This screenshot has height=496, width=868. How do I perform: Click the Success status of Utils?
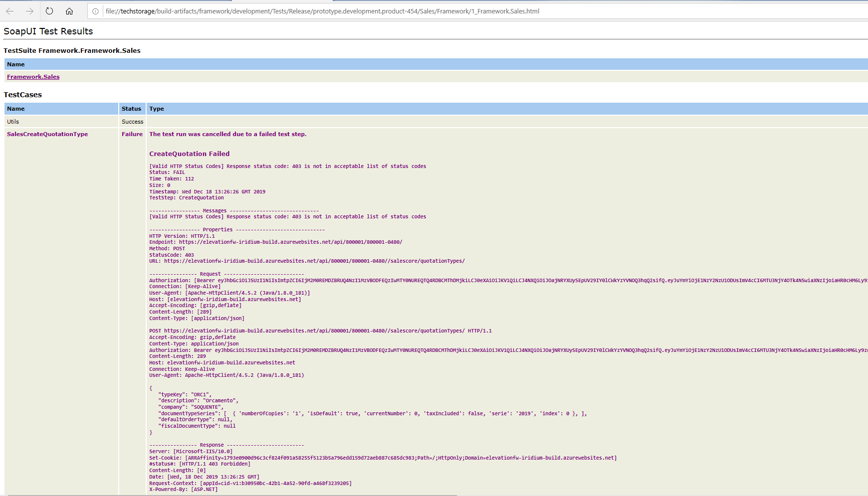(x=132, y=122)
